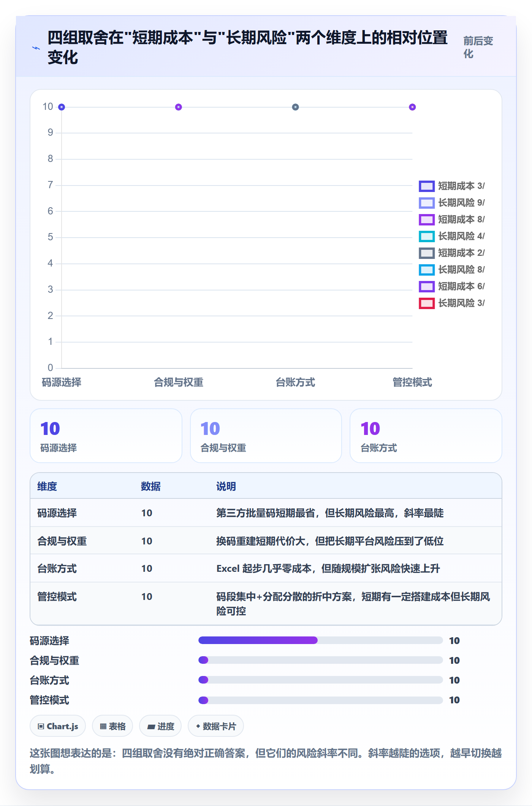Click the 维度 table column header
Viewport: 532px width, 806px height.
[47, 486]
